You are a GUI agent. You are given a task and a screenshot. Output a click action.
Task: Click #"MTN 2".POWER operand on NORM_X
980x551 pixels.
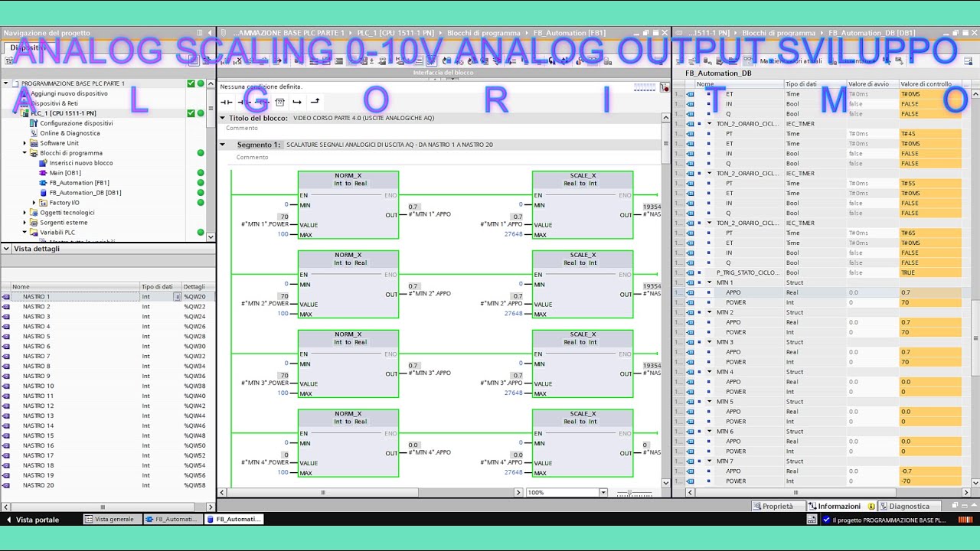click(x=265, y=304)
